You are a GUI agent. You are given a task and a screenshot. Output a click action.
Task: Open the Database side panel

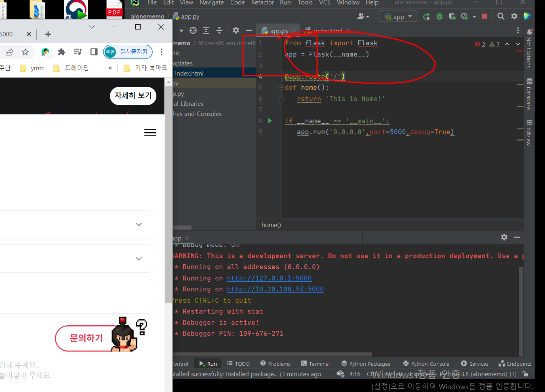[x=529, y=94]
